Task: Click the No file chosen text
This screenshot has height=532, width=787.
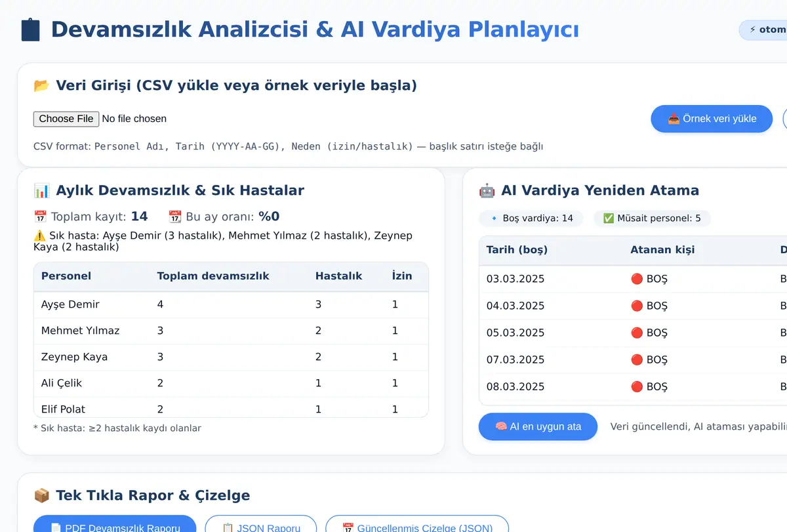Action: coord(134,119)
